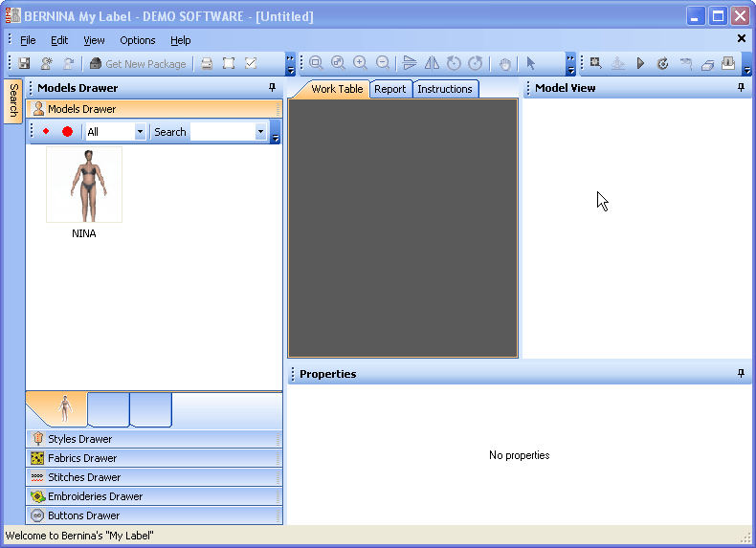
Task: Select the second blank drawer tab
Action: point(108,409)
